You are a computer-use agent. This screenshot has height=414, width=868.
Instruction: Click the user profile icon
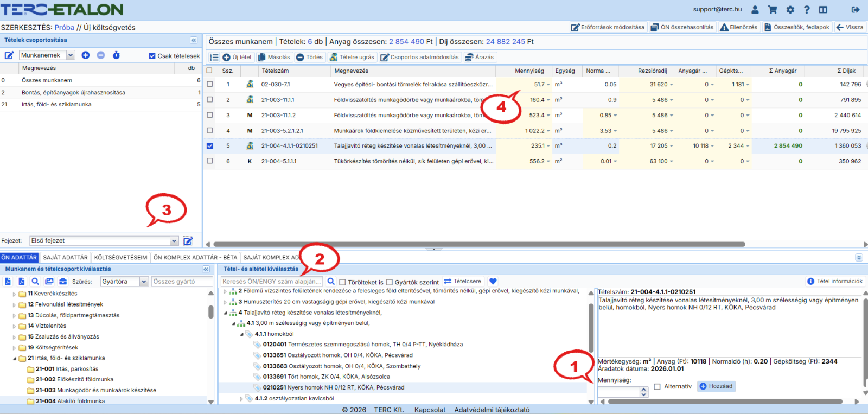[x=755, y=10]
